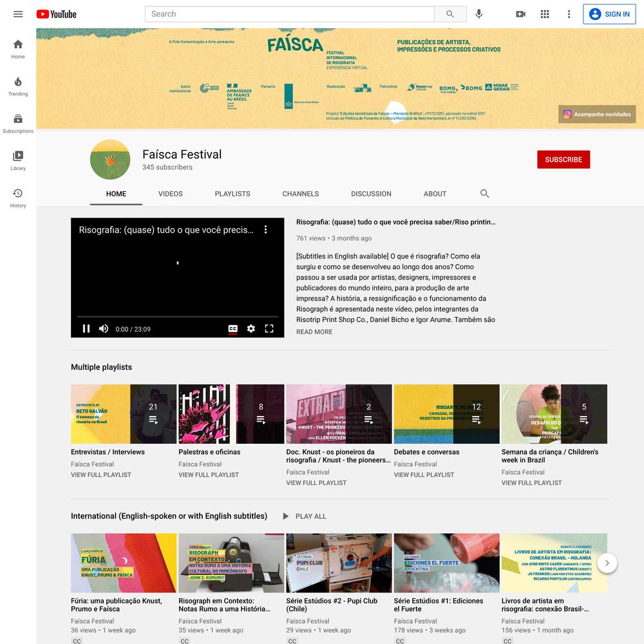This screenshot has height=644, width=644.
Task: Open Doc. Knust playlist thumbnail
Action: click(339, 414)
